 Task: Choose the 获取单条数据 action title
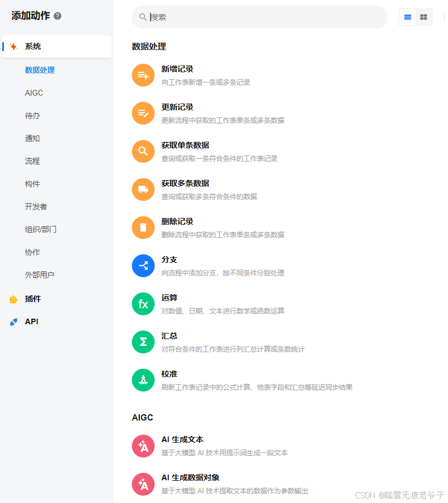185,145
